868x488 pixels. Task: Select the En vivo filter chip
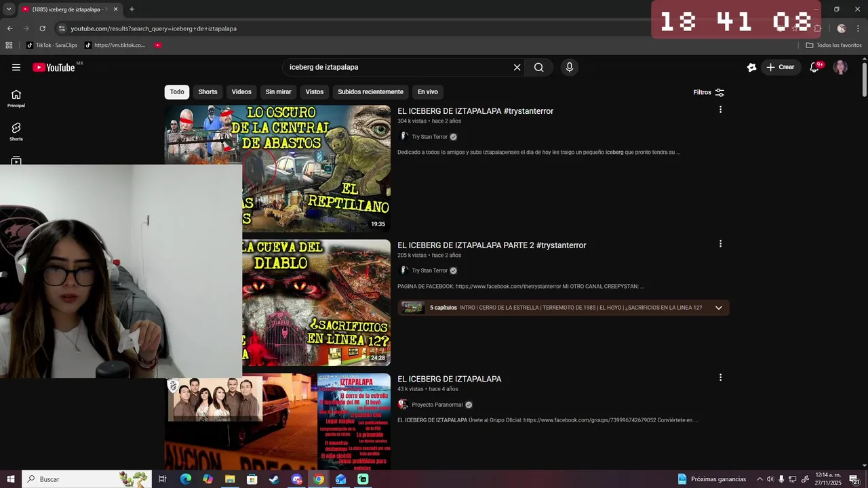pos(427,92)
